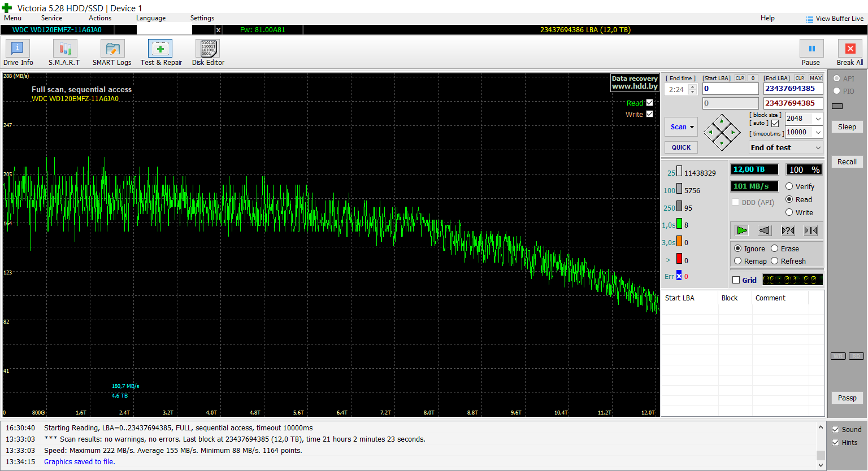Click the green 1,0s block indicator
Viewport: 868px width, 471px height.
point(679,224)
